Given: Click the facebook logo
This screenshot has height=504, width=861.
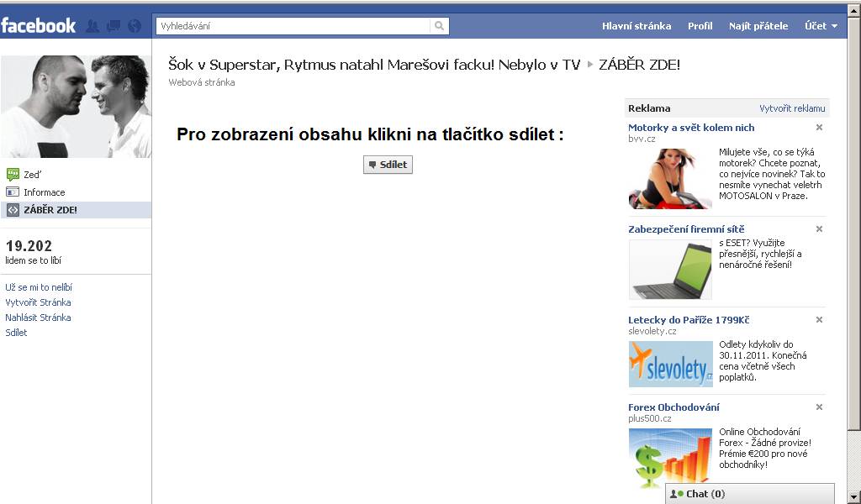Looking at the screenshot, I should (x=39, y=25).
